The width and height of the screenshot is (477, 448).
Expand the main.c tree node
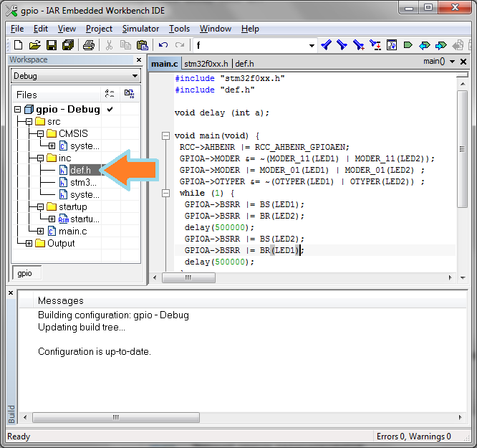[40, 231]
